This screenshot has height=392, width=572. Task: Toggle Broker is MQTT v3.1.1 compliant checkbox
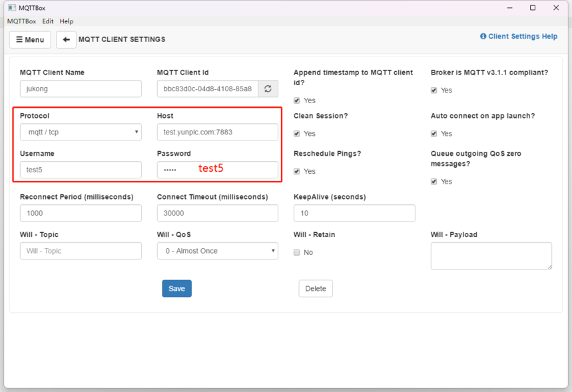pyautogui.click(x=433, y=90)
